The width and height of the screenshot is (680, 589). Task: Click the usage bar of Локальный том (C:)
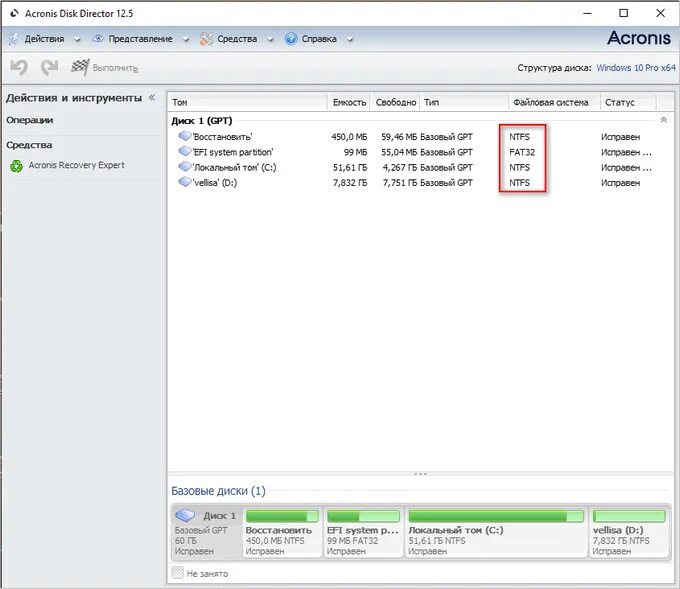click(496, 516)
